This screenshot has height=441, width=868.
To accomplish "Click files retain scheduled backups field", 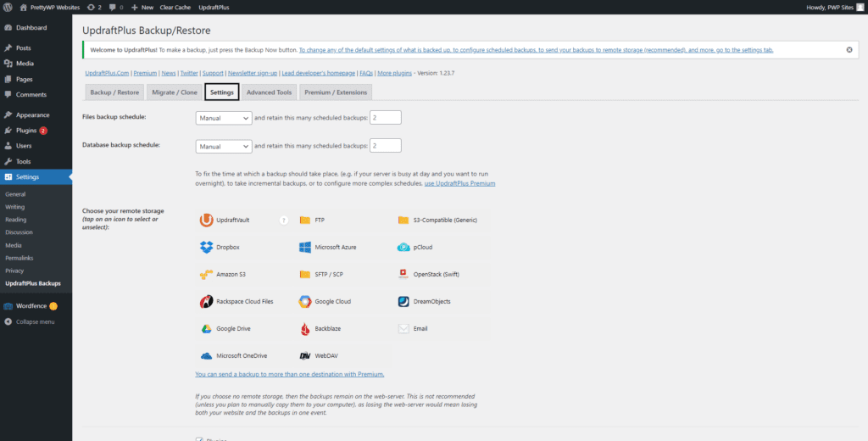I will click(385, 118).
